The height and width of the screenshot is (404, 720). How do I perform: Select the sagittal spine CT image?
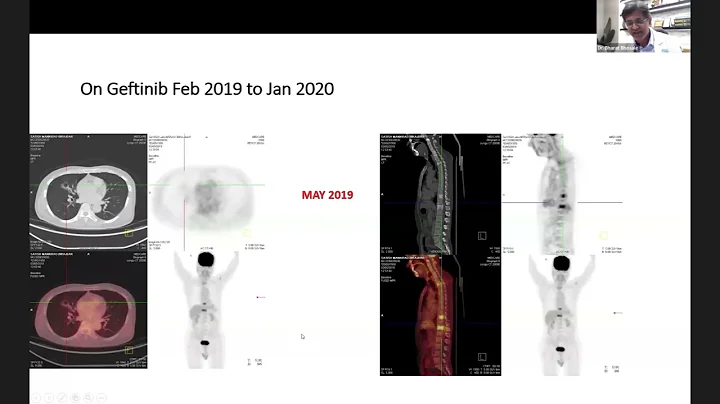(440, 194)
